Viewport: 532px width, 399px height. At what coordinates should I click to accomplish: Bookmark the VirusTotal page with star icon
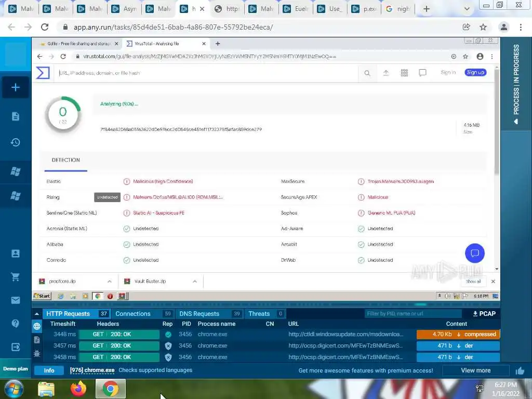tap(465, 57)
